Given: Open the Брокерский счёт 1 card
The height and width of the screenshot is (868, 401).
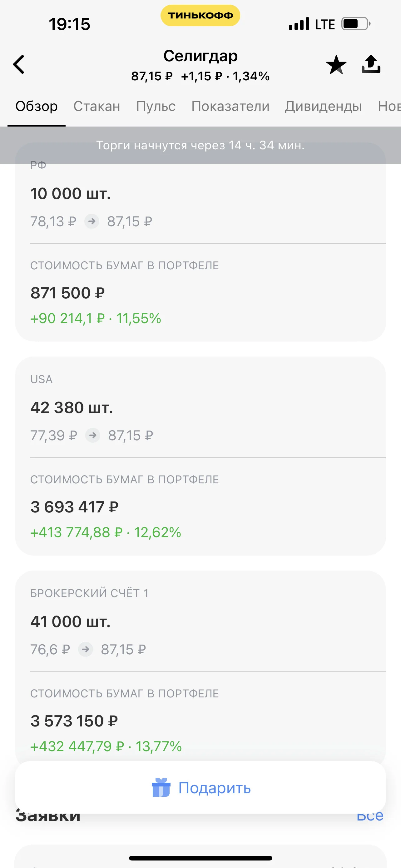Looking at the screenshot, I should (x=200, y=666).
